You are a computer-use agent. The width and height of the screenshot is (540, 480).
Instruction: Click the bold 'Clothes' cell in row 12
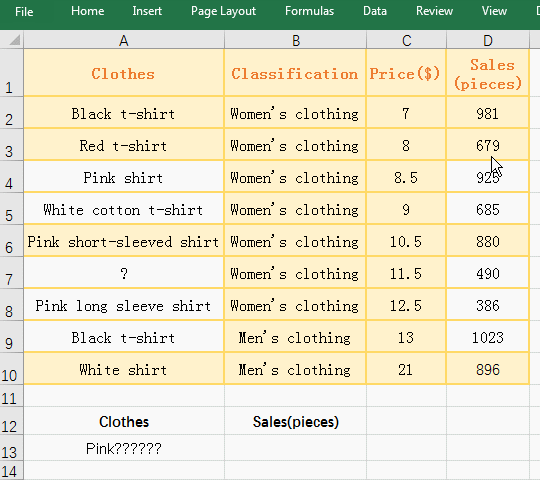click(124, 421)
